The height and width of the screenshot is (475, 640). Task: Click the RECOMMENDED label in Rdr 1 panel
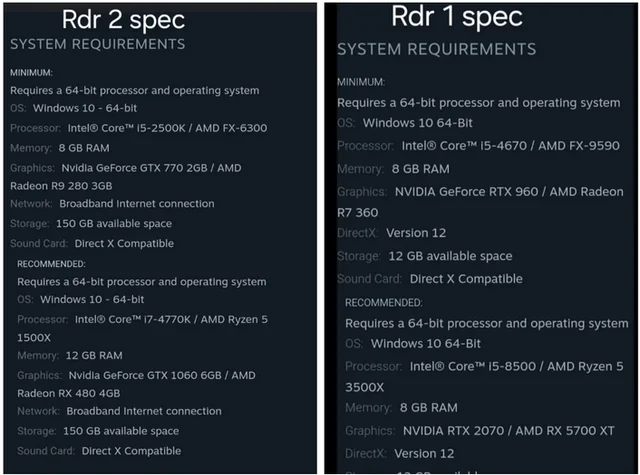(383, 302)
